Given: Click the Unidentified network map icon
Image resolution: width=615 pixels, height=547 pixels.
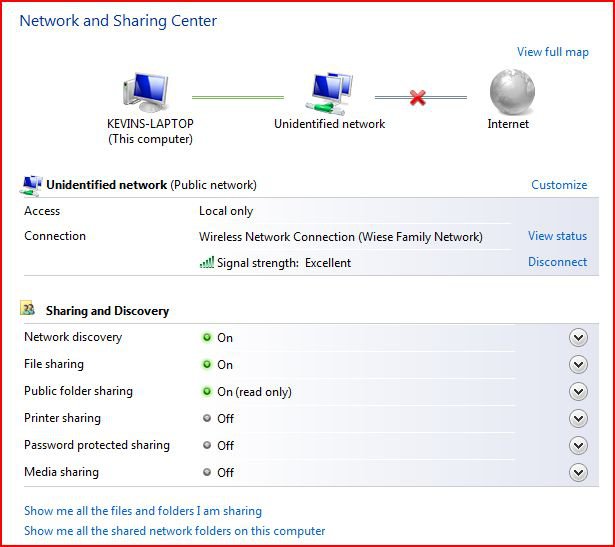Looking at the screenshot, I should click(330, 93).
